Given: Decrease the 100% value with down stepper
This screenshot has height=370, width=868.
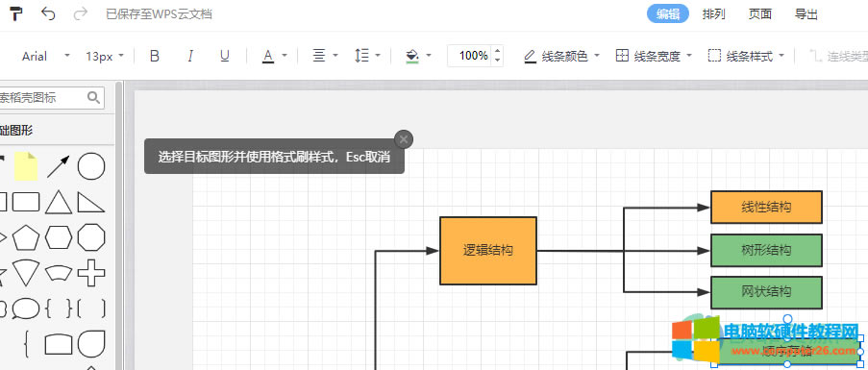Looking at the screenshot, I should 498,61.
